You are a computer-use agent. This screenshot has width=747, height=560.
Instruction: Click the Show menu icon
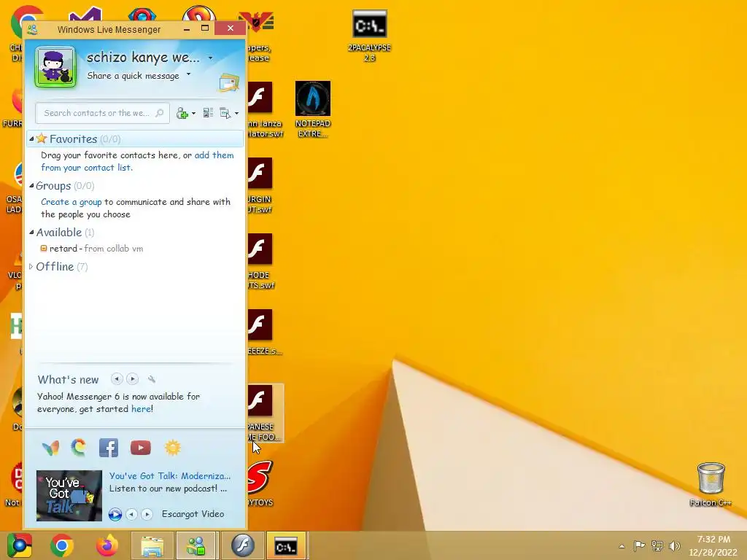[x=225, y=113]
